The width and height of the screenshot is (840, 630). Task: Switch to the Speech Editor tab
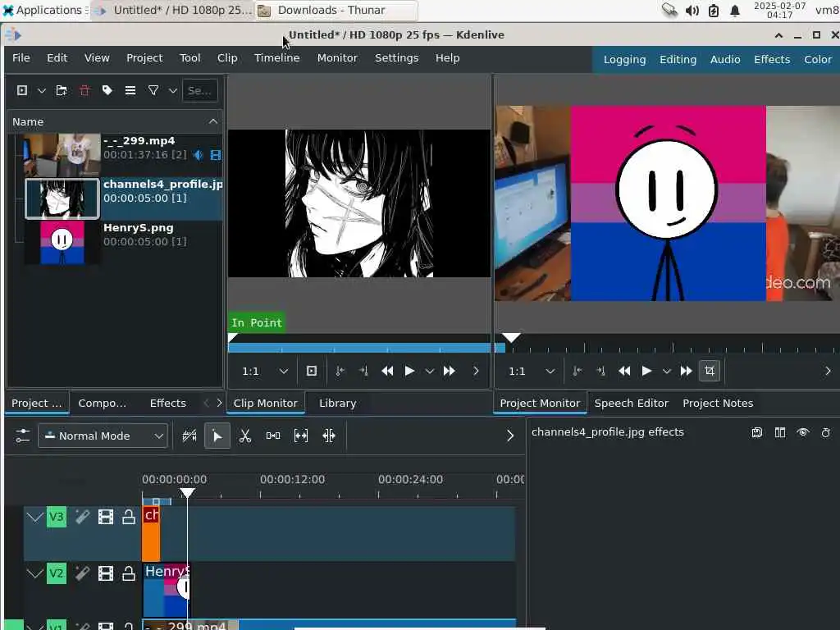click(632, 403)
